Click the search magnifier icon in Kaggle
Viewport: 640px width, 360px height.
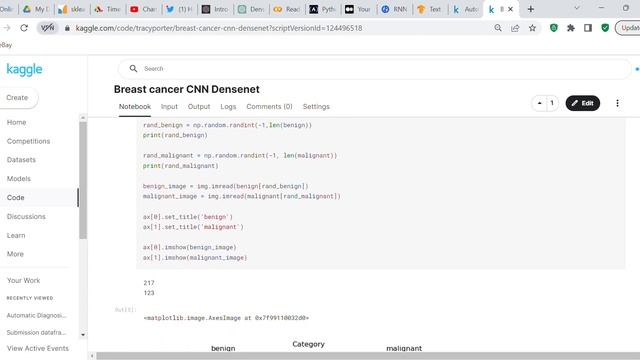click(133, 69)
